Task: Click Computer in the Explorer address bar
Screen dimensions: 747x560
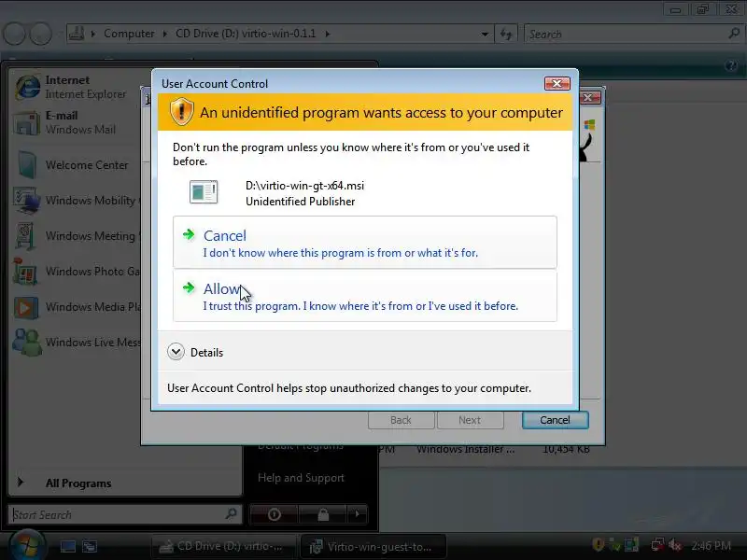Action: [x=129, y=34]
